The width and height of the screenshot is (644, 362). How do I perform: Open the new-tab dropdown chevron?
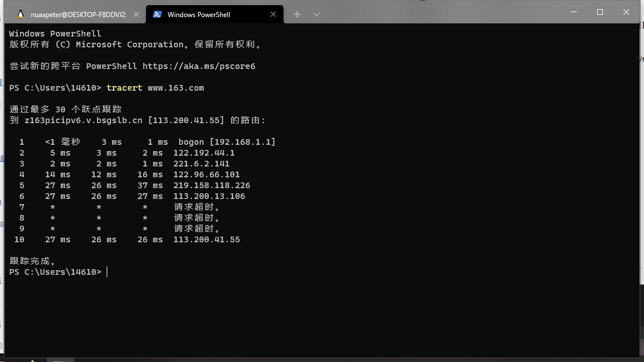(x=317, y=14)
